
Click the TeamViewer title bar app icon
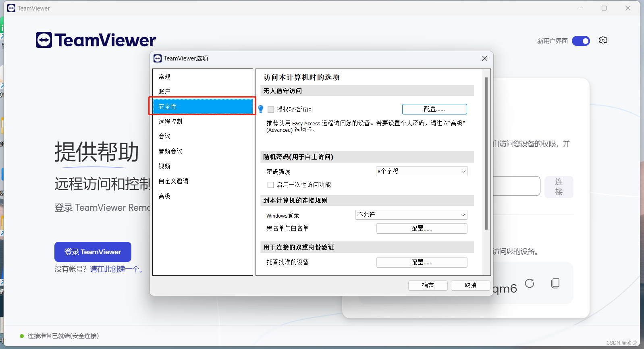point(11,8)
